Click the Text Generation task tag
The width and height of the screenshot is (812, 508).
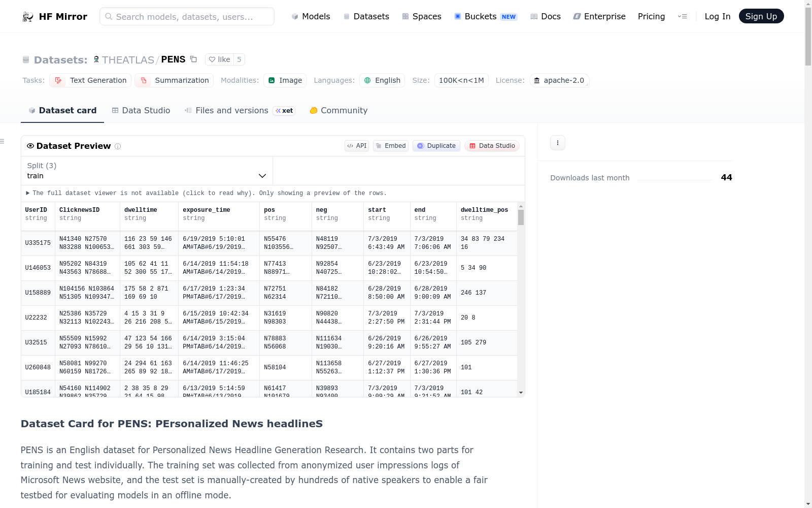tap(90, 80)
